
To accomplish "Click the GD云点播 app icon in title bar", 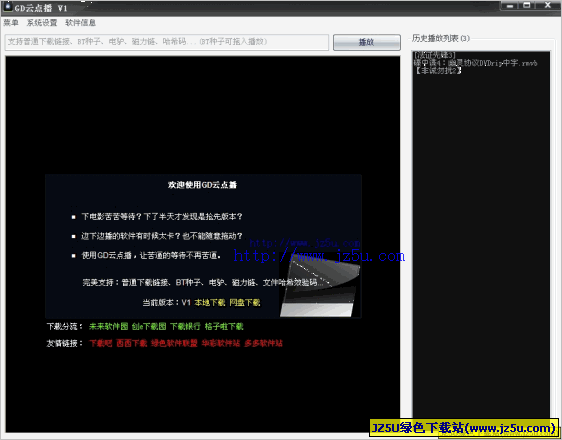I will click(x=7, y=7).
